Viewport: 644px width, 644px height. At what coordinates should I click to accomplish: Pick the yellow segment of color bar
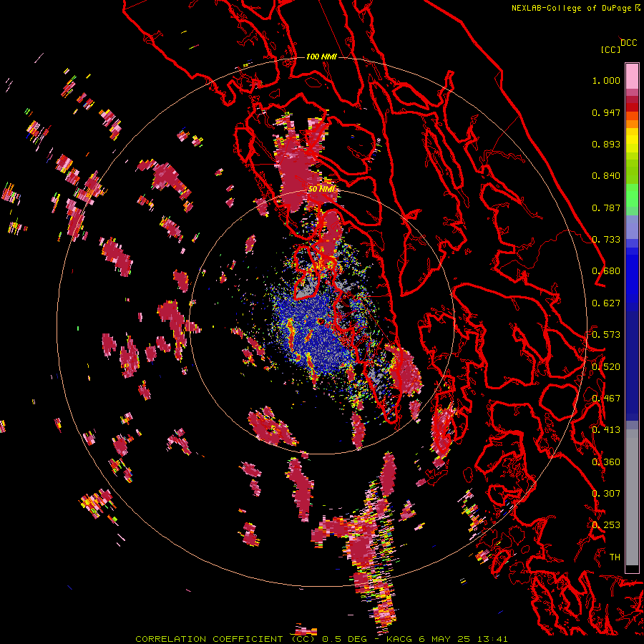click(x=632, y=140)
